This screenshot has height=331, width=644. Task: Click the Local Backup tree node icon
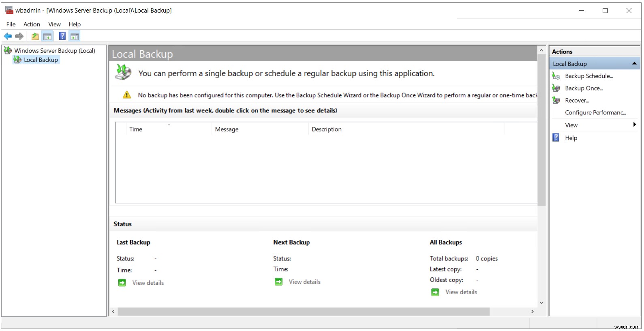click(17, 60)
